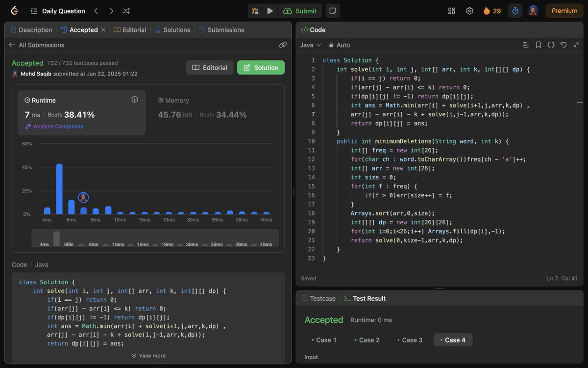Open the notes icon beside Submit
This screenshot has height=368, width=588.
333,11
